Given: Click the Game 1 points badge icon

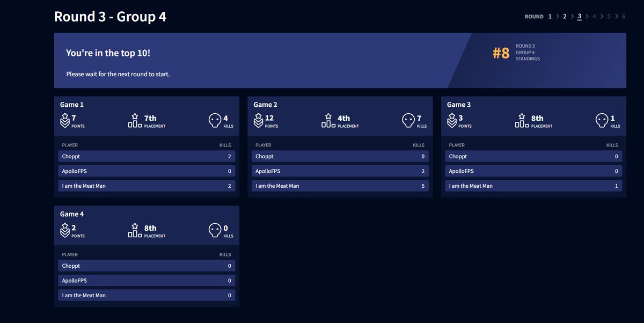Looking at the screenshot, I should tap(65, 121).
